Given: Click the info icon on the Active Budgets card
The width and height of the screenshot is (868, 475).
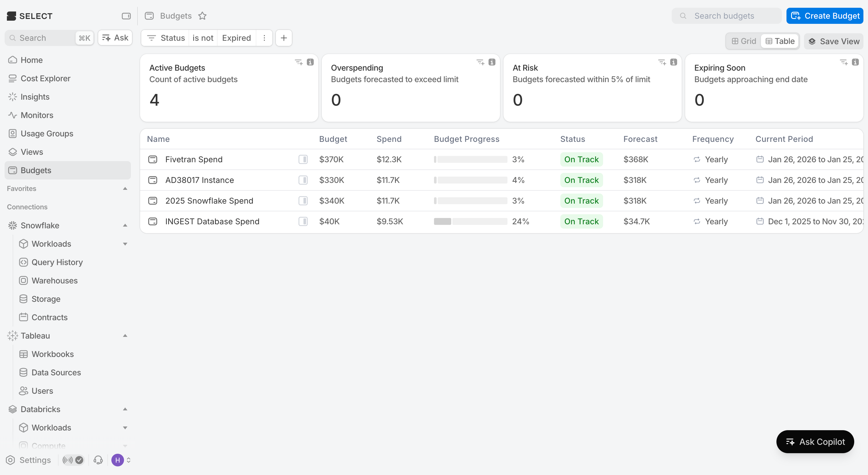Looking at the screenshot, I should coord(310,62).
